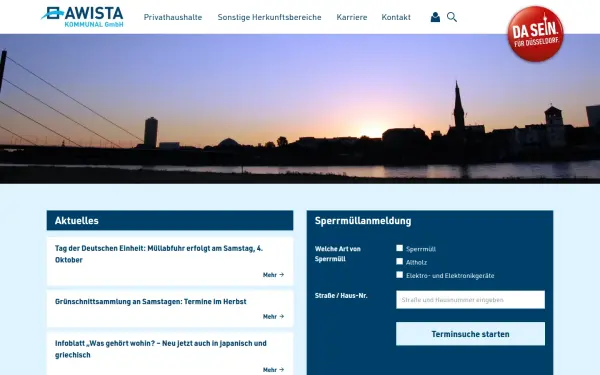This screenshot has width=600, height=375.
Task: Click the red Da Sein für Düsseldorf badge
Action: (535, 34)
